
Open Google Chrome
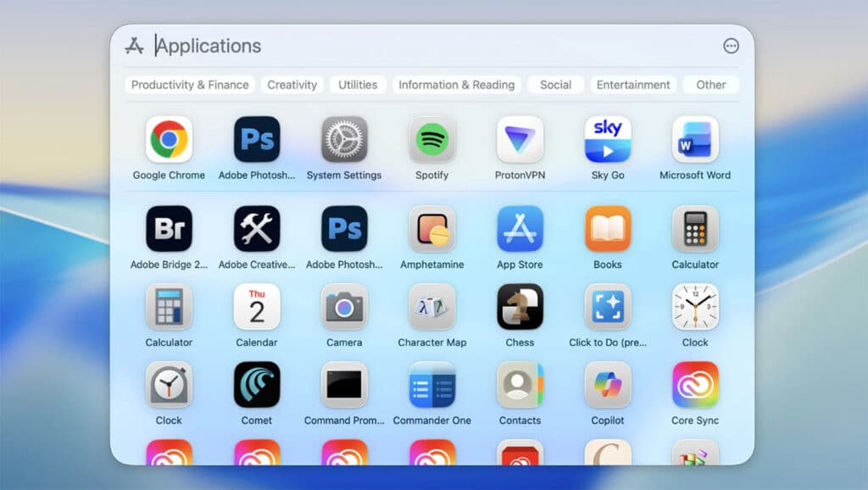coord(169,142)
